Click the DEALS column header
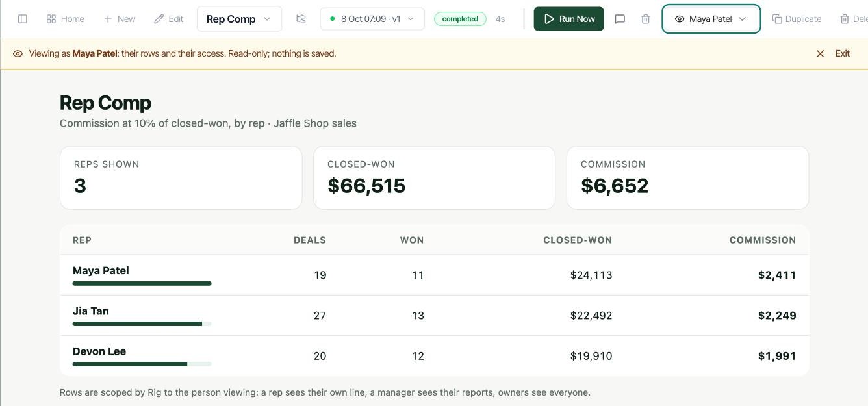The height and width of the screenshot is (406, 868). coord(310,240)
